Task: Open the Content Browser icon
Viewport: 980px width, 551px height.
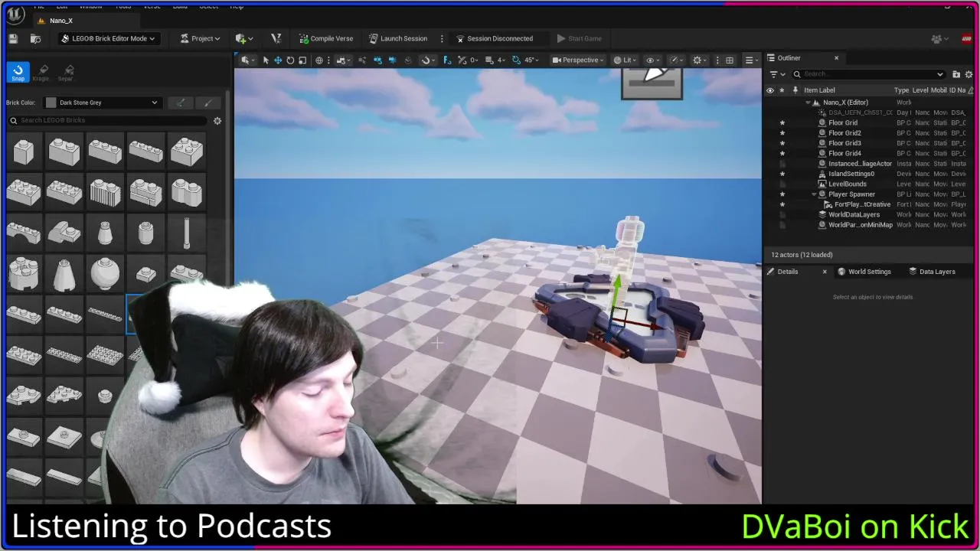Action: click(35, 38)
